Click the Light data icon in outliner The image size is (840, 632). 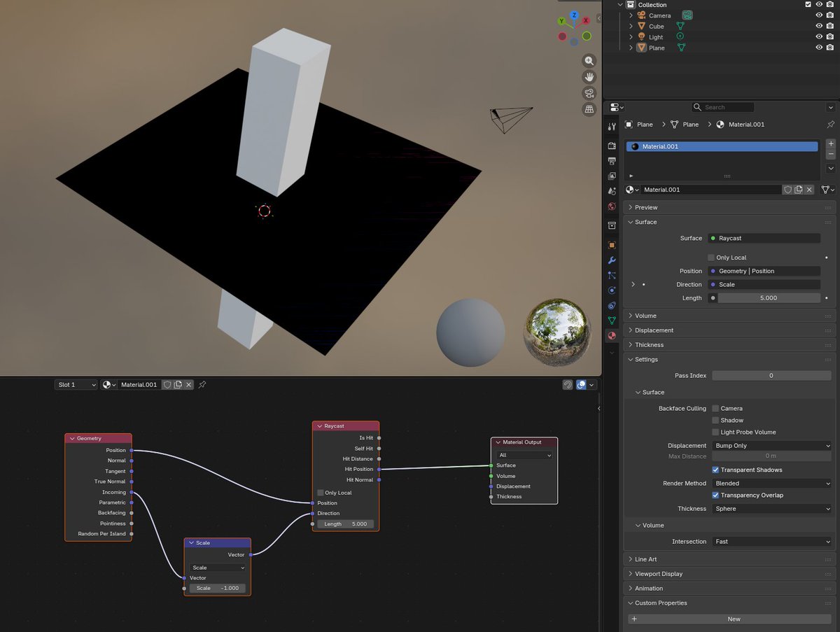point(680,37)
